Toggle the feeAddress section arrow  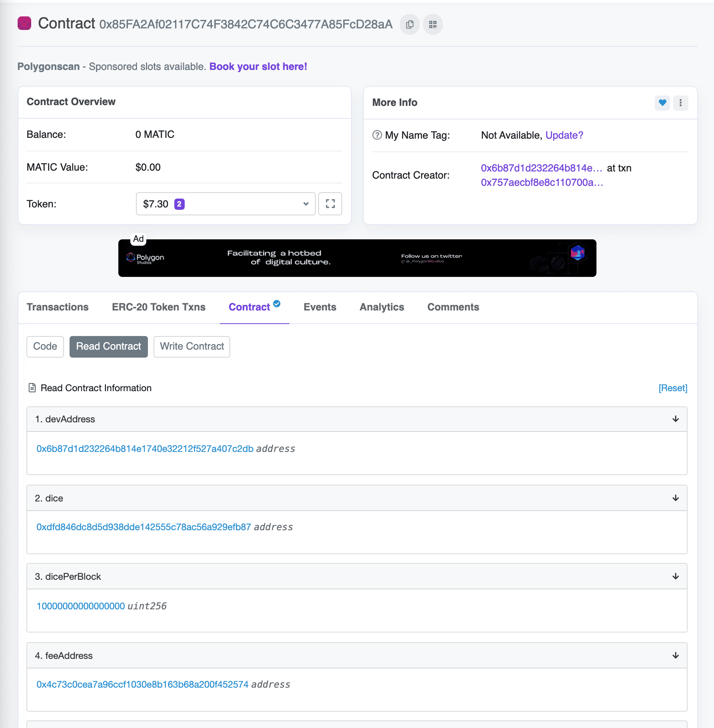pyautogui.click(x=675, y=656)
